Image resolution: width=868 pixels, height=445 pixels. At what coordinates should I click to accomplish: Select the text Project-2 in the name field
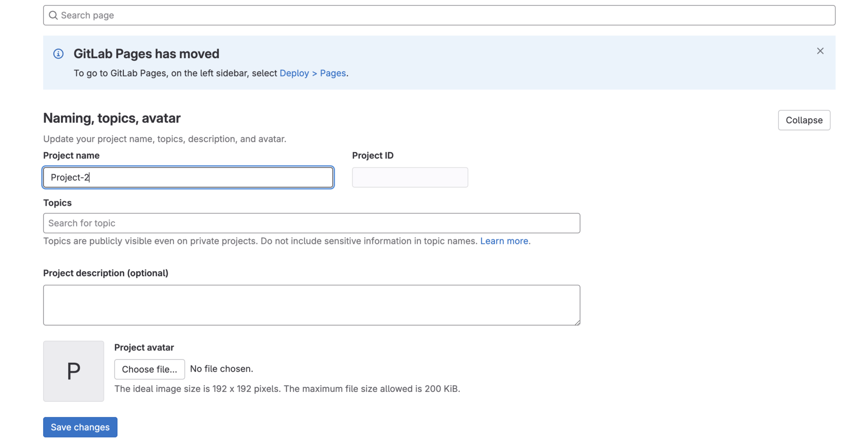[70, 177]
